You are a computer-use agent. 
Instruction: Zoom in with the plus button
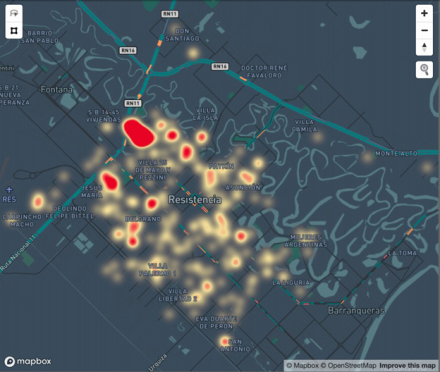tap(424, 13)
